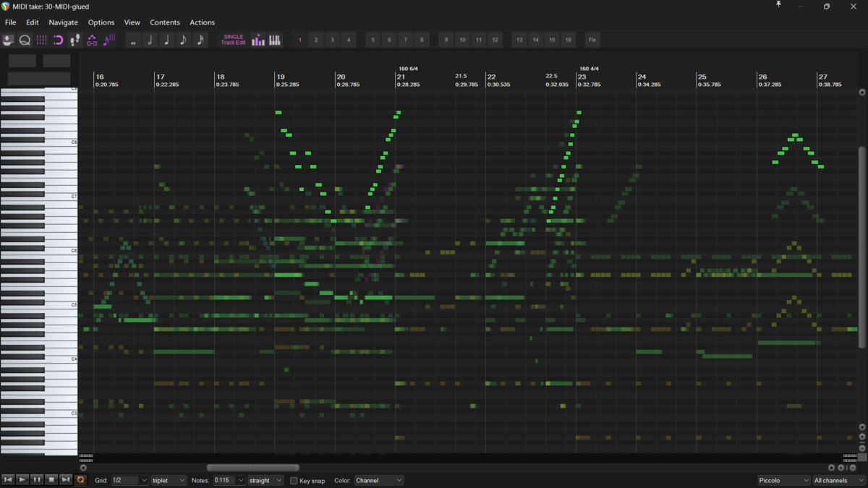
Task: Click the pin icon in title bar
Action: [x=778, y=5]
